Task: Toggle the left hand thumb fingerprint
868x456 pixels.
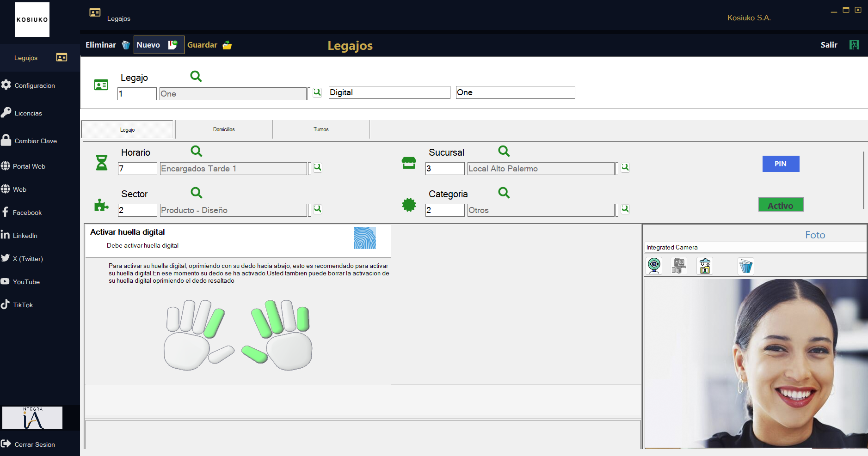Action: [222, 354]
